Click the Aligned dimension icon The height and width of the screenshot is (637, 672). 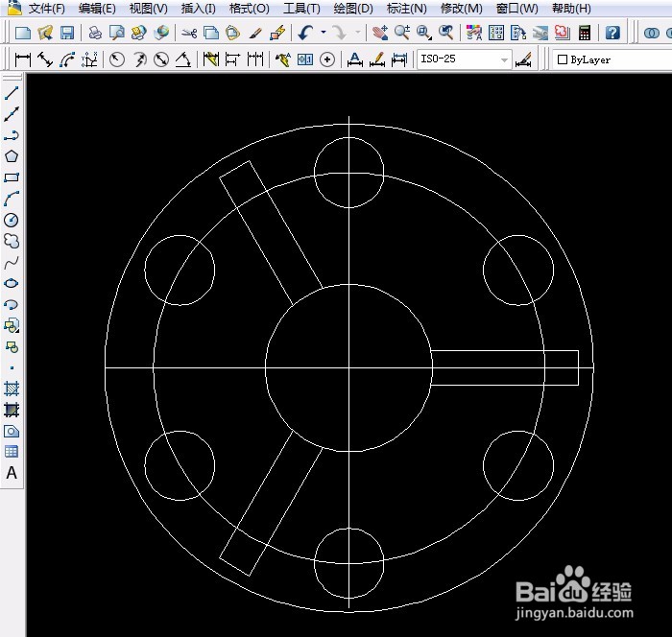[45, 59]
